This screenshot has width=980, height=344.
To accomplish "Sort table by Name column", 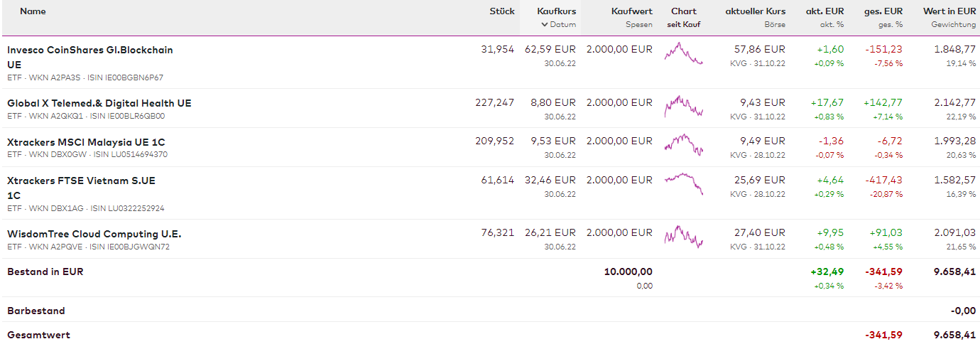I will pyautogui.click(x=33, y=11).
